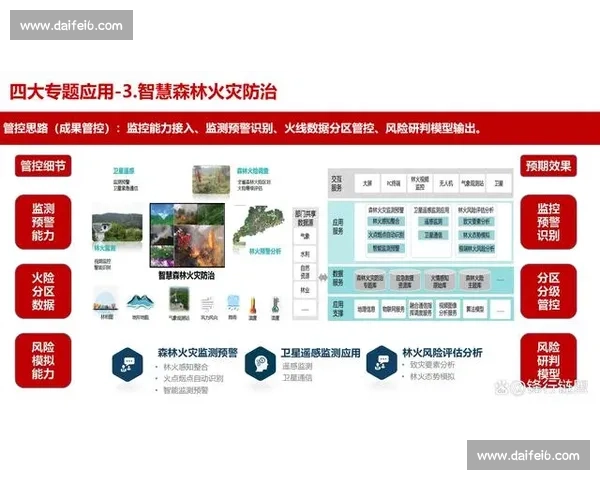Select the 无人机 cell in 交互服务 row
The image size is (600, 480).
point(446,183)
